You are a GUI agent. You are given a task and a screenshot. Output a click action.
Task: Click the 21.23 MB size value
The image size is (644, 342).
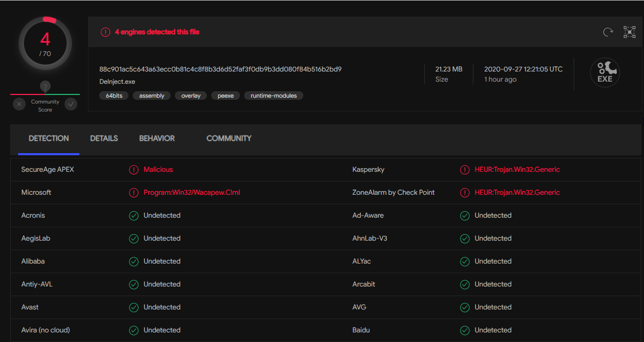click(449, 69)
